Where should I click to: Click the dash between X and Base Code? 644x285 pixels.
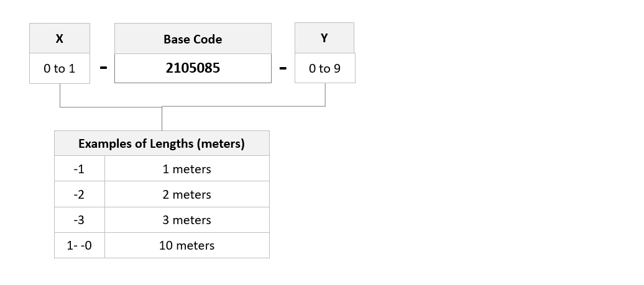(103, 68)
